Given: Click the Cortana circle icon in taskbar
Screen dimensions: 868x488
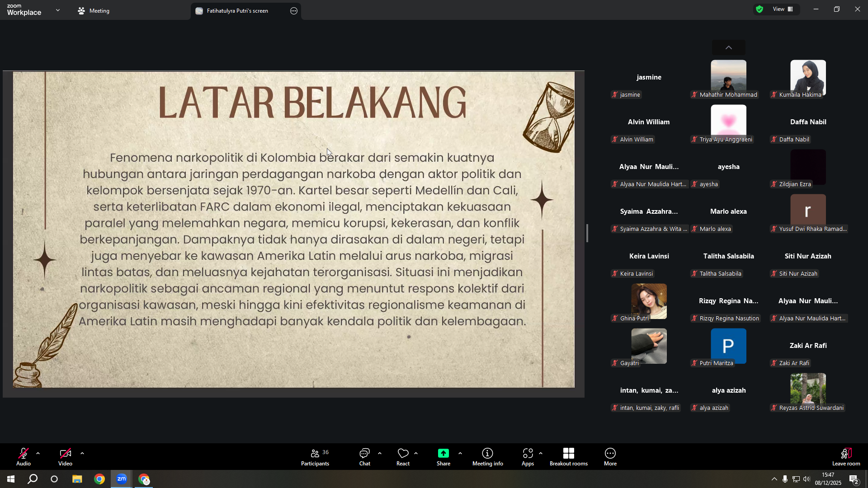Looking at the screenshot, I should 54,479.
